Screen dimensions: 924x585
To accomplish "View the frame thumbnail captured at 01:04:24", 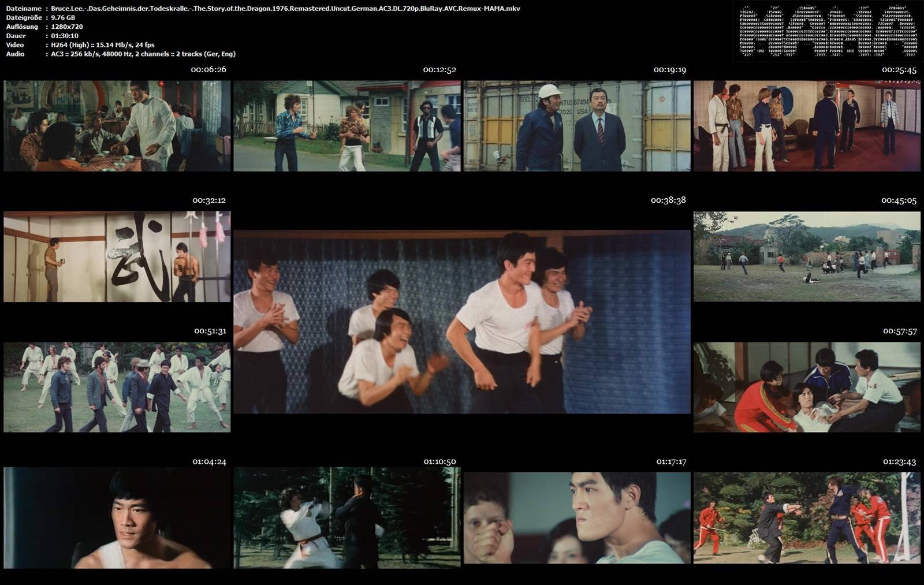I will click(x=117, y=518).
